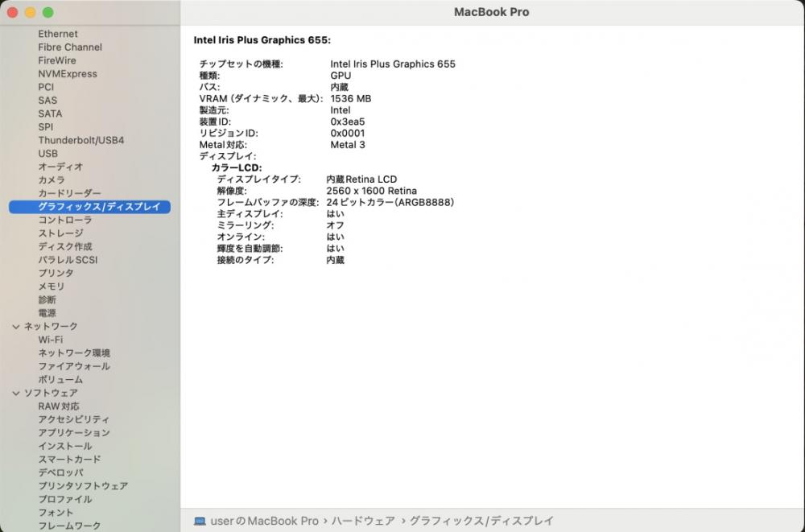This screenshot has height=532, width=805.
Task: Select the ネットワーク category label
Action: pos(51,327)
